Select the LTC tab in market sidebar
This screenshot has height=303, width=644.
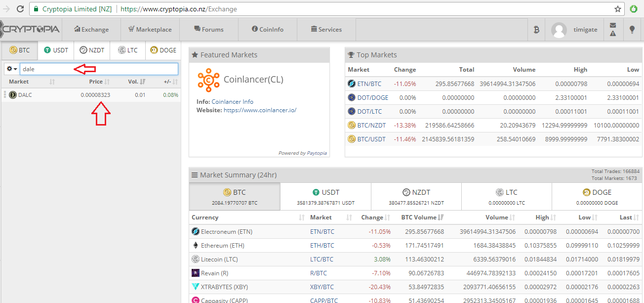click(x=127, y=50)
